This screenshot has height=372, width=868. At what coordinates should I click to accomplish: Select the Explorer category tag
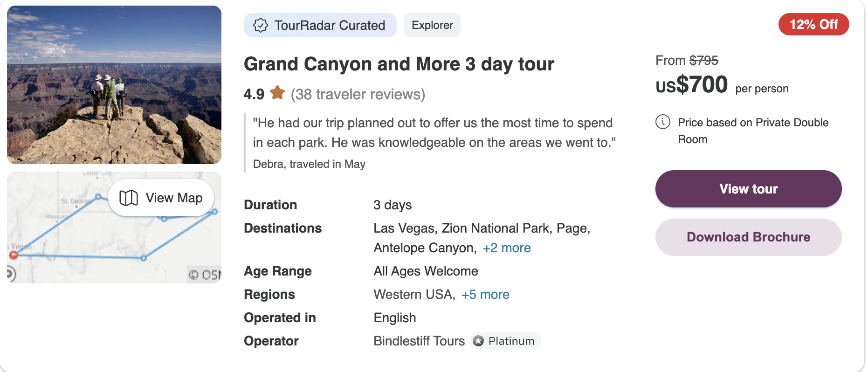[432, 25]
